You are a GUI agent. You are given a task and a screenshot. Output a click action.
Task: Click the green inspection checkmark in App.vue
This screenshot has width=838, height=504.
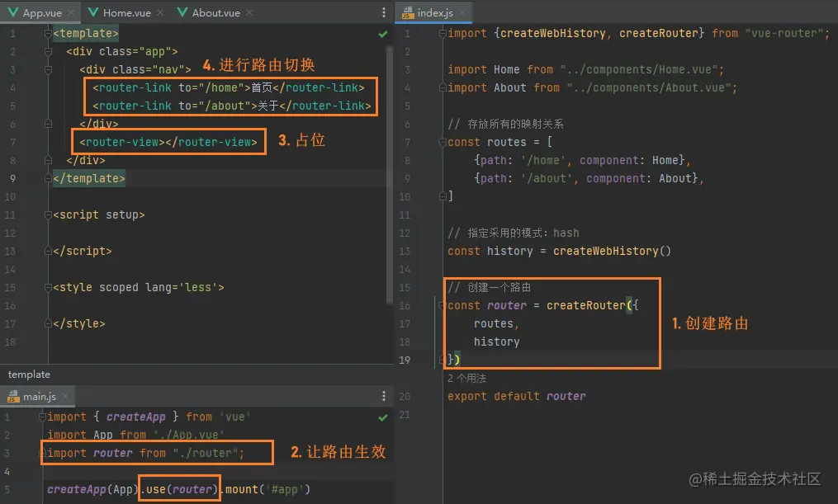[x=382, y=34]
